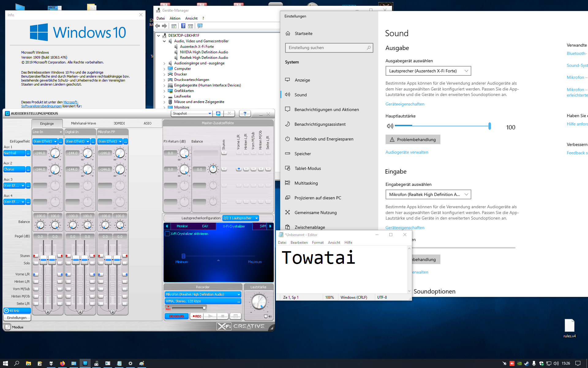The image size is (588, 368).
Task: Open the Format menu in the Notepad editor
Action: point(318,243)
